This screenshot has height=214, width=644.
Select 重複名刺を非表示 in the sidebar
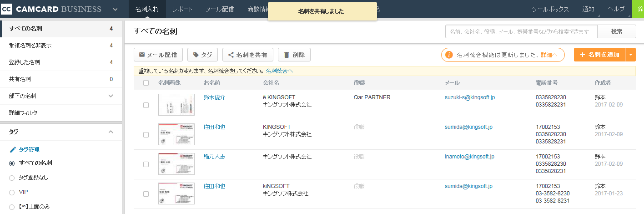[61, 46]
